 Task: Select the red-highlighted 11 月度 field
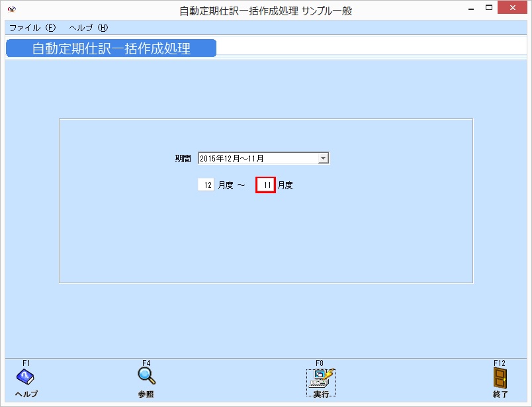pos(265,185)
